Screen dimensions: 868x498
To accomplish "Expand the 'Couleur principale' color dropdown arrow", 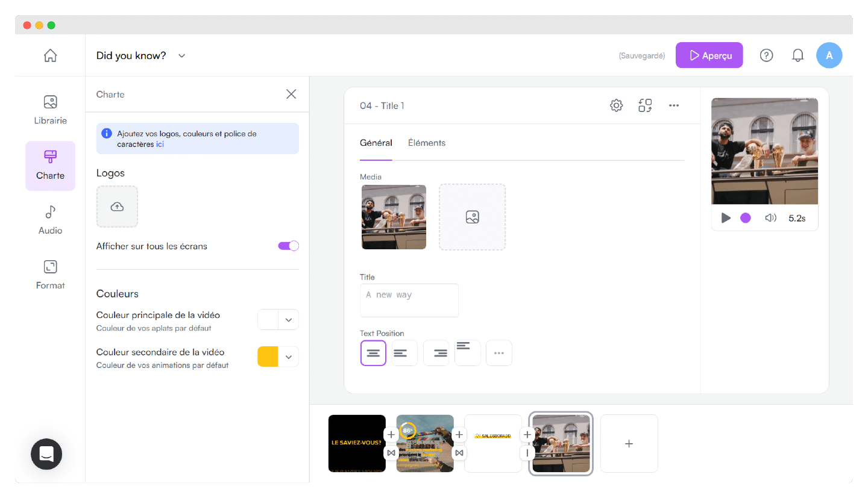I will [x=289, y=320].
